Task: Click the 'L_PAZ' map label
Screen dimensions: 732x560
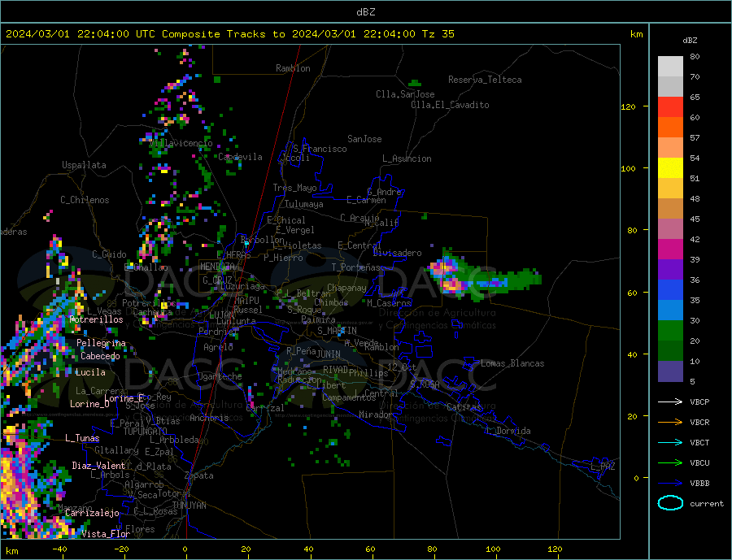Action: pos(603,467)
